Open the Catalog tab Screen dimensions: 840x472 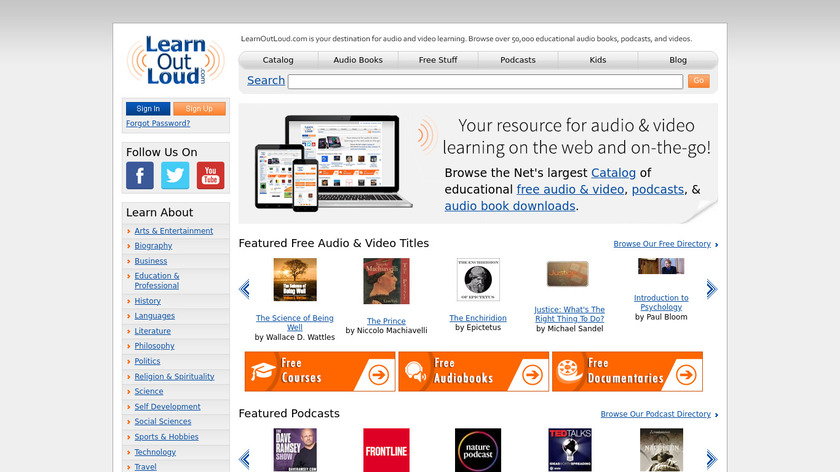pos(278,60)
